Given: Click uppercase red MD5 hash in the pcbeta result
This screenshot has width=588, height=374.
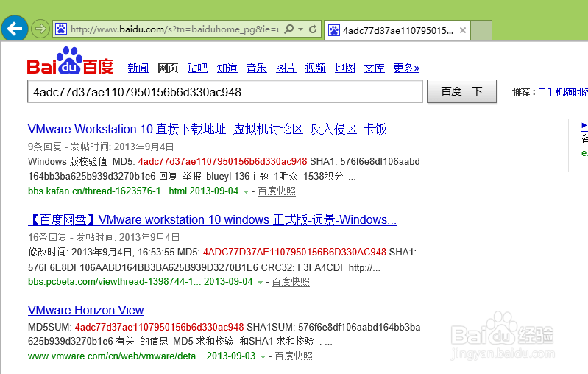Looking at the screenshot, I should [x=294, y=252].
